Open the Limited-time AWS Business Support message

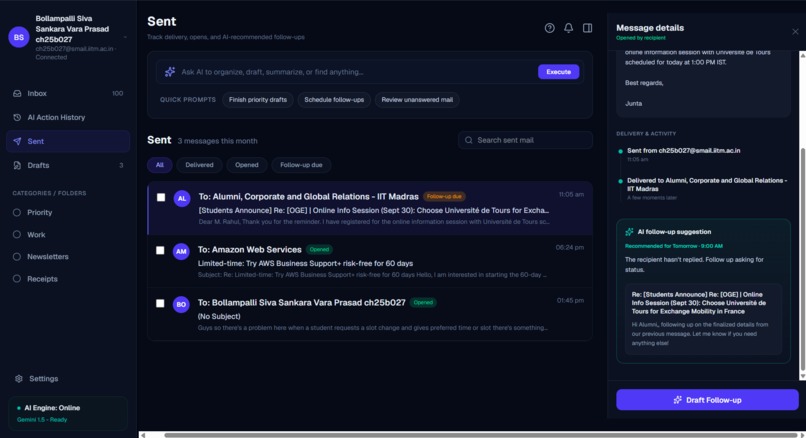[370, 261]
